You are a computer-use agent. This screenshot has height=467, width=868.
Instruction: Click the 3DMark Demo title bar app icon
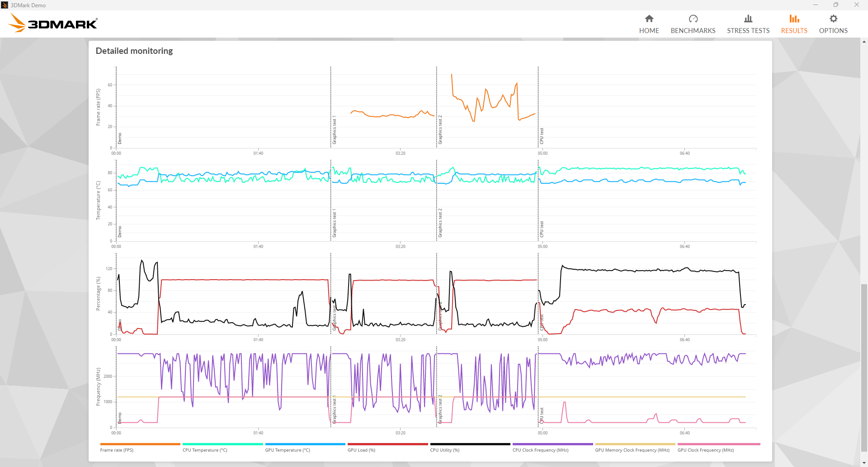(5, 5)
